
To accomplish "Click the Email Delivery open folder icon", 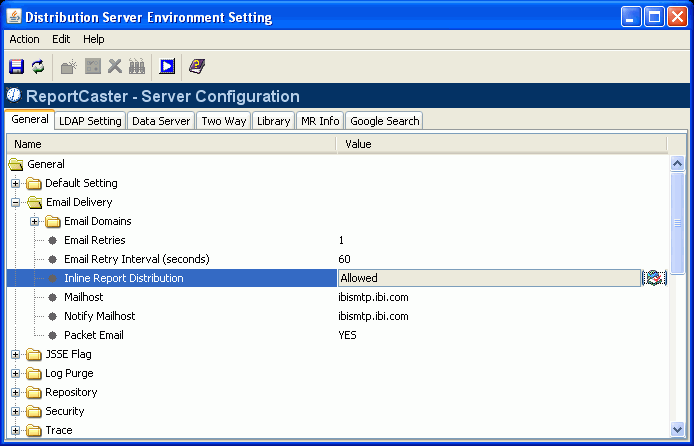I will click(x=35, y=203).
